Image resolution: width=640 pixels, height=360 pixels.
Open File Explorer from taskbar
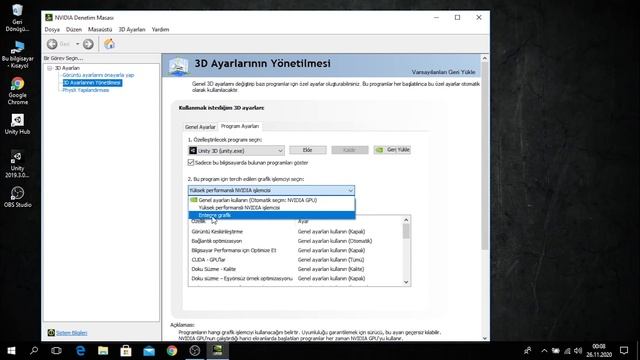tap(103, 351)
